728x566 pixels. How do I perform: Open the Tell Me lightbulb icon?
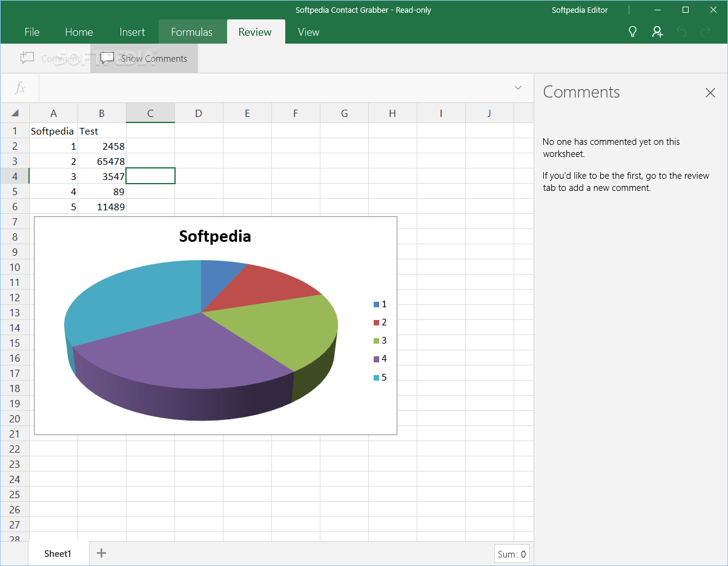click(x=633, y=32)
